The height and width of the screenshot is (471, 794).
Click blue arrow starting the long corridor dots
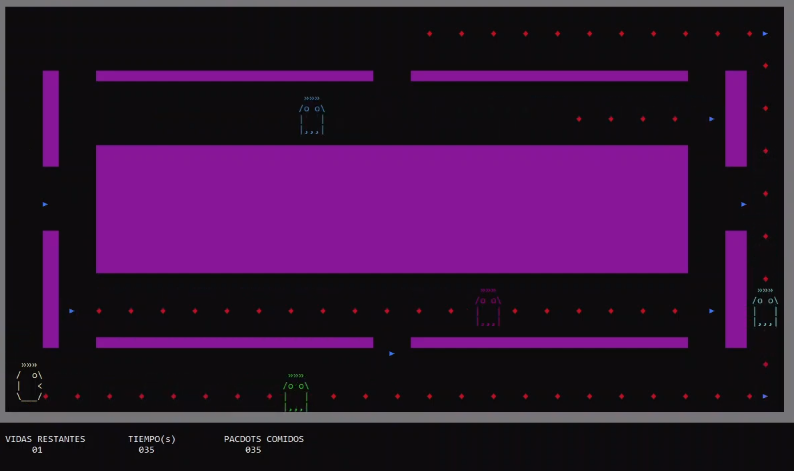pyautogui.click(x=71, y=311)
